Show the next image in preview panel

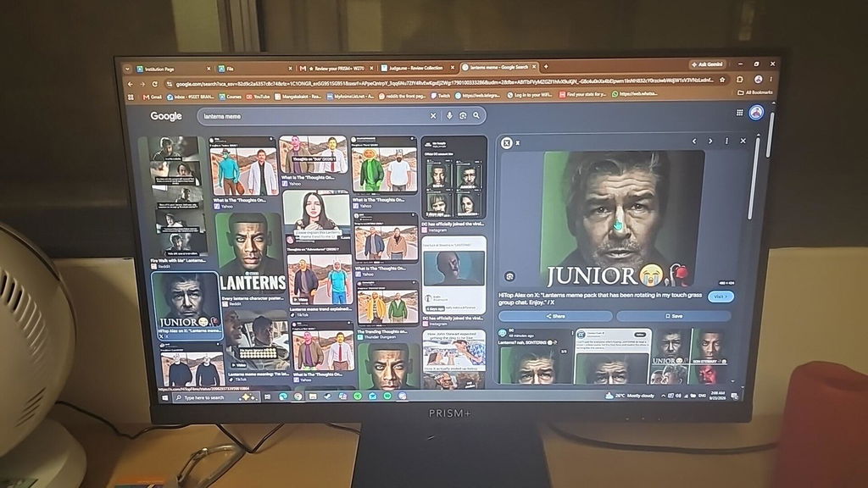[x=710, y=141]
